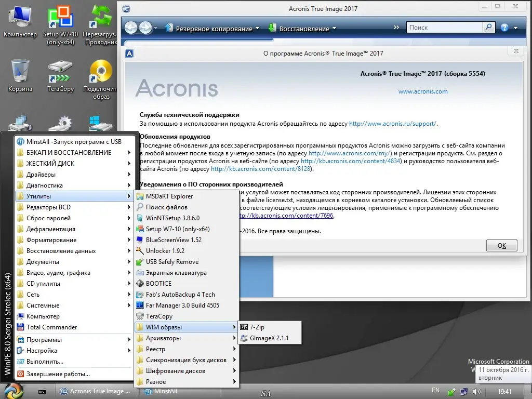Open the Корзина recycle bin icon
Screen dimensions: 532x399
(20, 76)
